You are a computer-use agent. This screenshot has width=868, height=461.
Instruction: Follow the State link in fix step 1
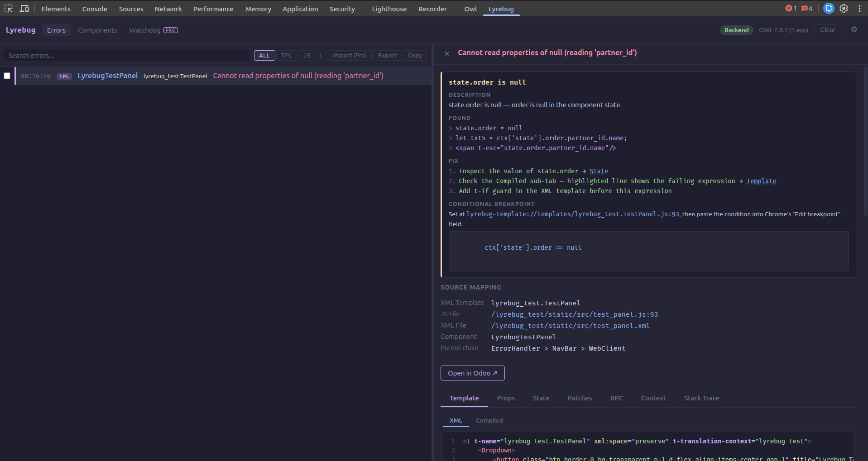[x=599, y=171]
